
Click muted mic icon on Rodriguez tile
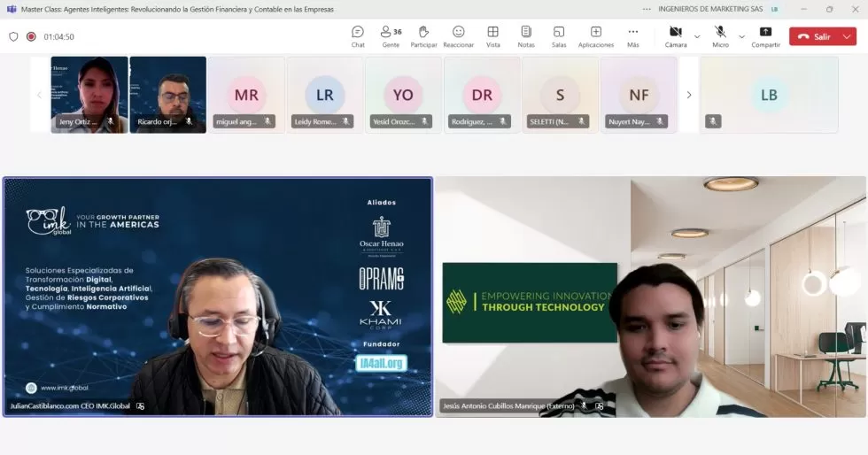pyautogui.click(x=503, y=121)
